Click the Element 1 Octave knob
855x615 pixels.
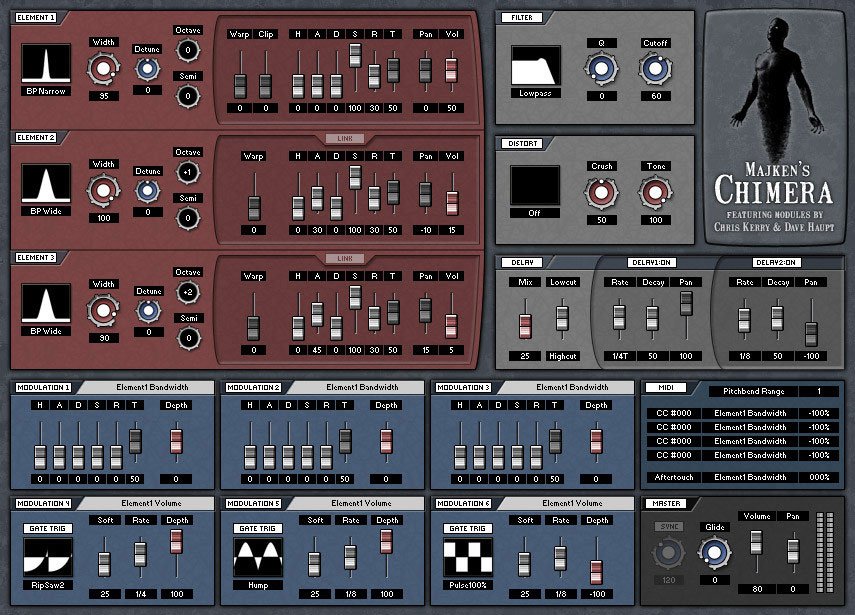click(x=188, y=50)
